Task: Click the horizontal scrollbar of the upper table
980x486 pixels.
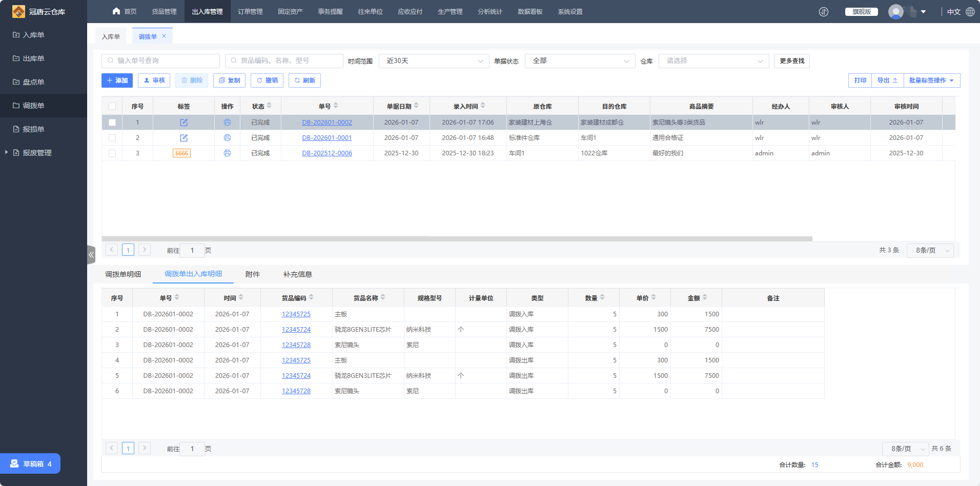Action: click(456, 239)
